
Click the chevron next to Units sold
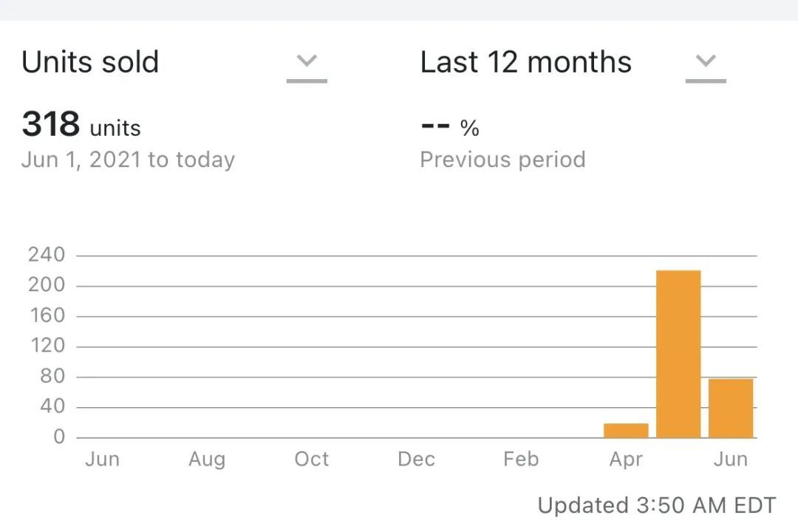tap(307, 61)
